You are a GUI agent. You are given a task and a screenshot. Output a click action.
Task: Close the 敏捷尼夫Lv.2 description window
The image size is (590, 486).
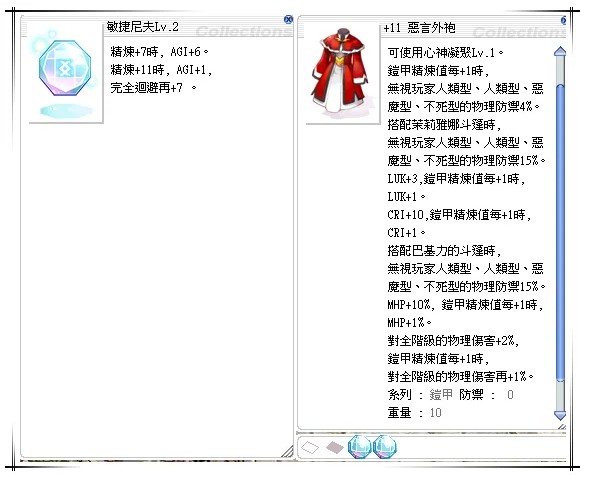click(x=288, y=20)
